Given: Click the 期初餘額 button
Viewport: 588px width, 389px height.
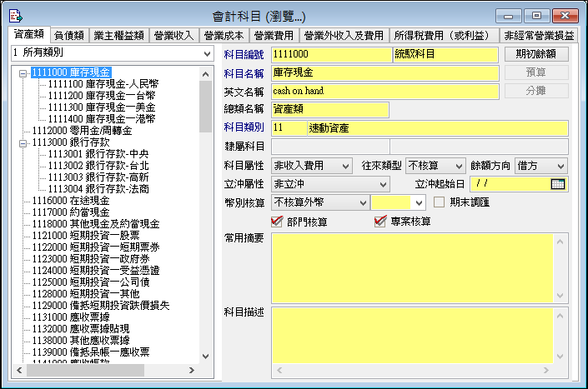Looking at the screenshot, I should (536, 54).
